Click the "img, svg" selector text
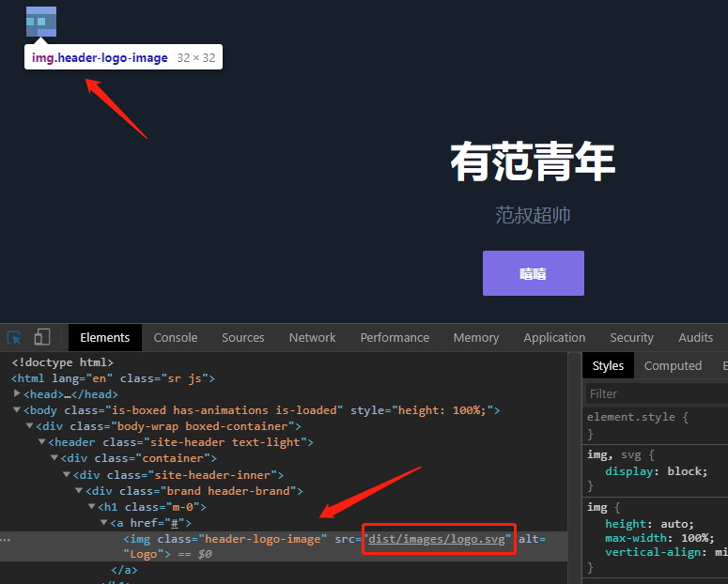728x584 pixels. [615, 454]
